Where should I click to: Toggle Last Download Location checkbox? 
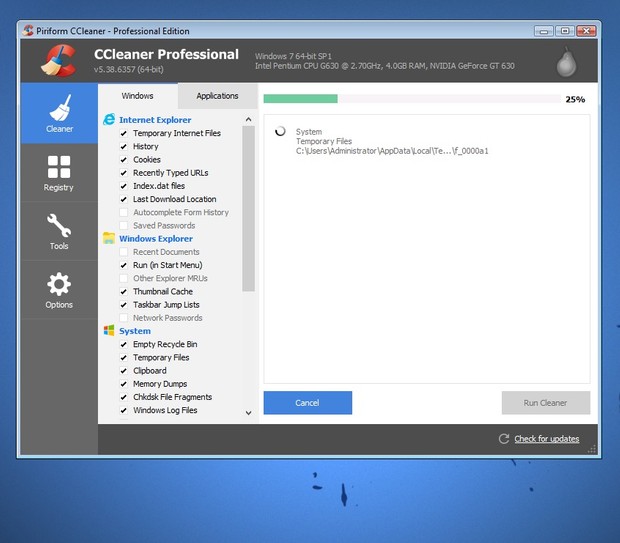(124, 199)
